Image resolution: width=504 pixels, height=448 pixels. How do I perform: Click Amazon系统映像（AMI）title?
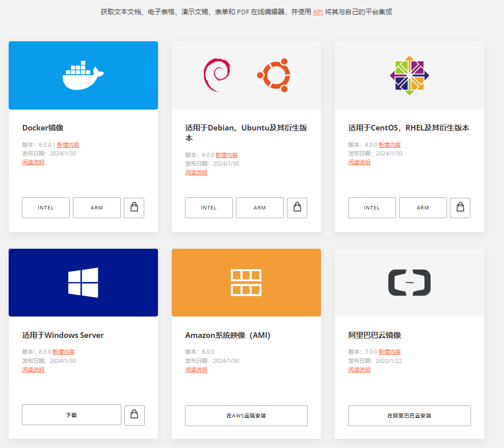pos(228,335)
